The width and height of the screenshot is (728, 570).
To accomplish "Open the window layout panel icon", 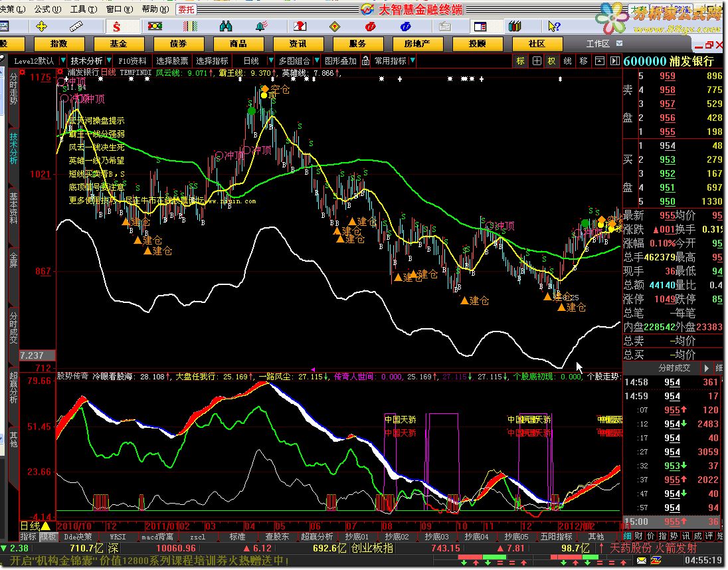I will click(x=480, y=27).
